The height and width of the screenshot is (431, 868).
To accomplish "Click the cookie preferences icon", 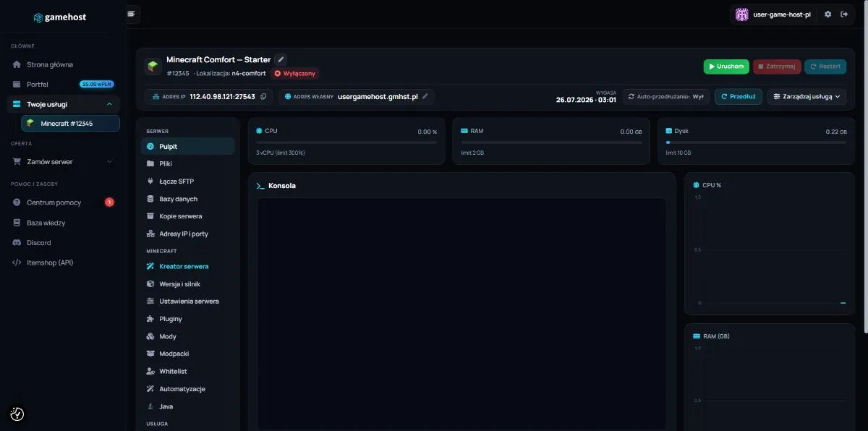I will tap(17, 414).
